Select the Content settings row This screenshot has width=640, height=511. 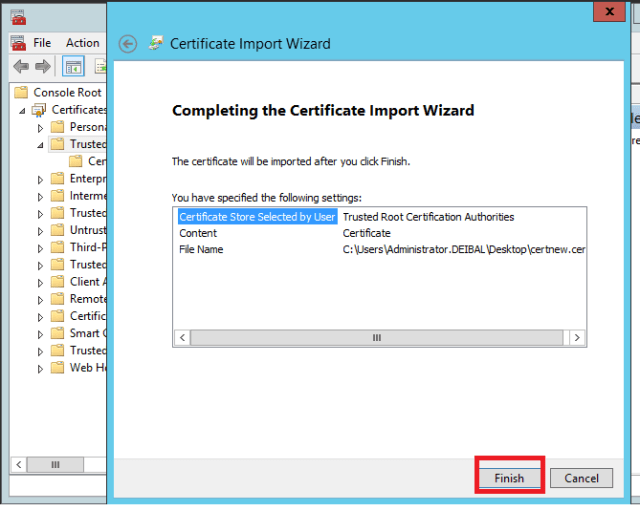198,233
